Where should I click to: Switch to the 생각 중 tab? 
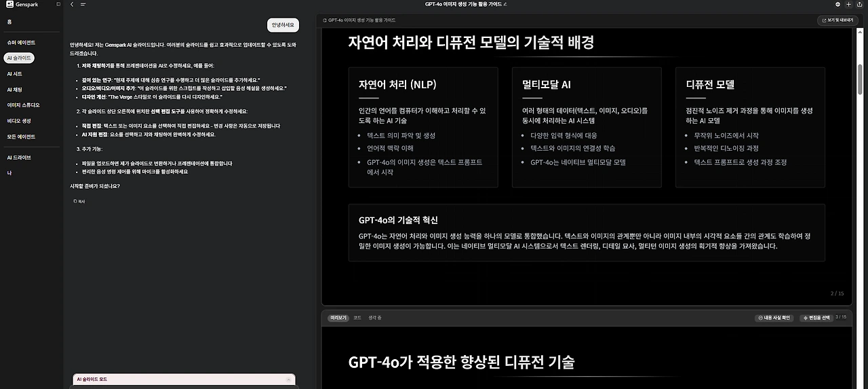click(x=375, y=317)
